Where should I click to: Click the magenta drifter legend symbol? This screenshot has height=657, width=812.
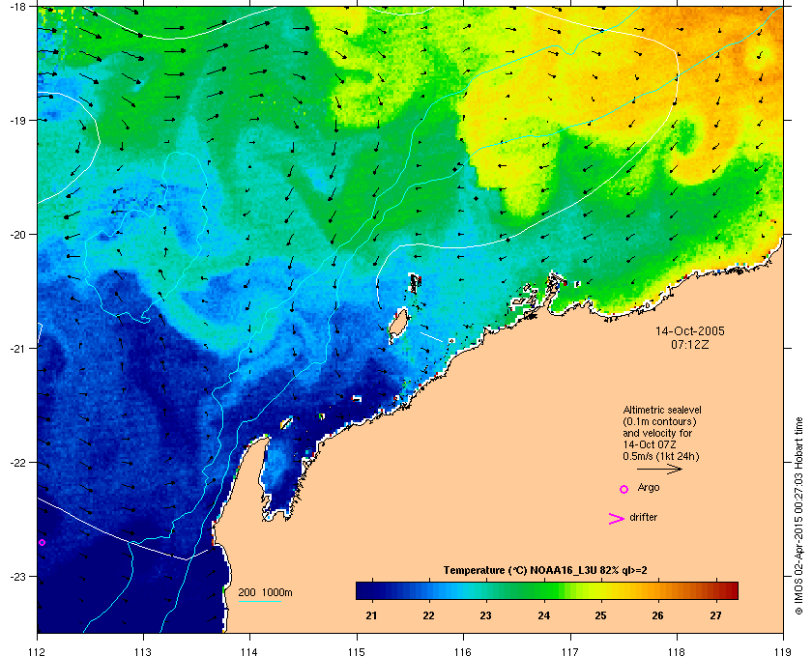click(x=616, y=519)
